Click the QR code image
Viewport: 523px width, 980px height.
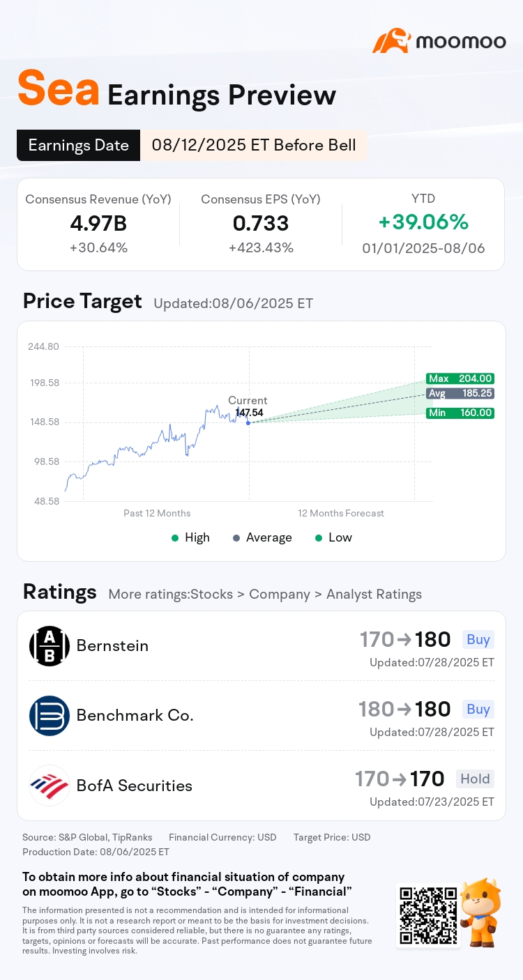(x=429, y=915)
